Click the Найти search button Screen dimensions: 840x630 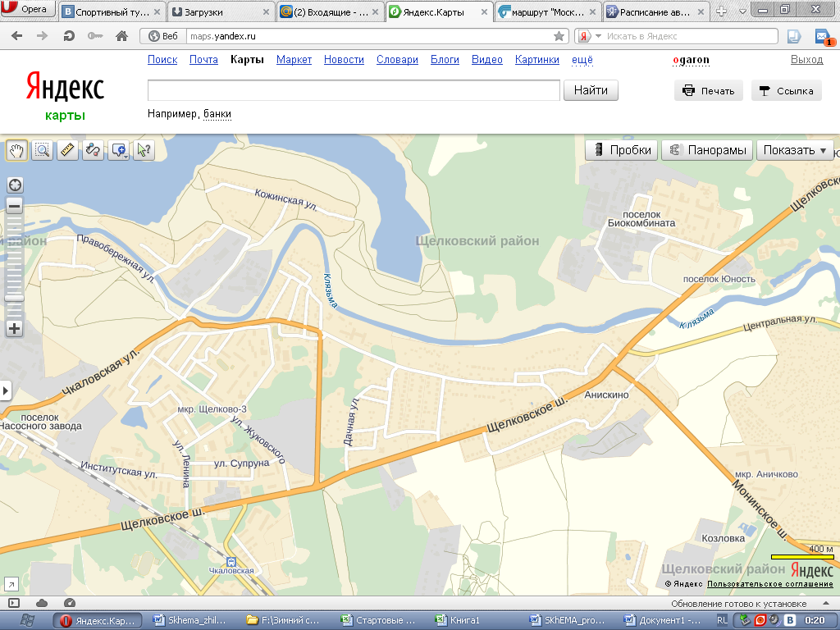(591, 90)
